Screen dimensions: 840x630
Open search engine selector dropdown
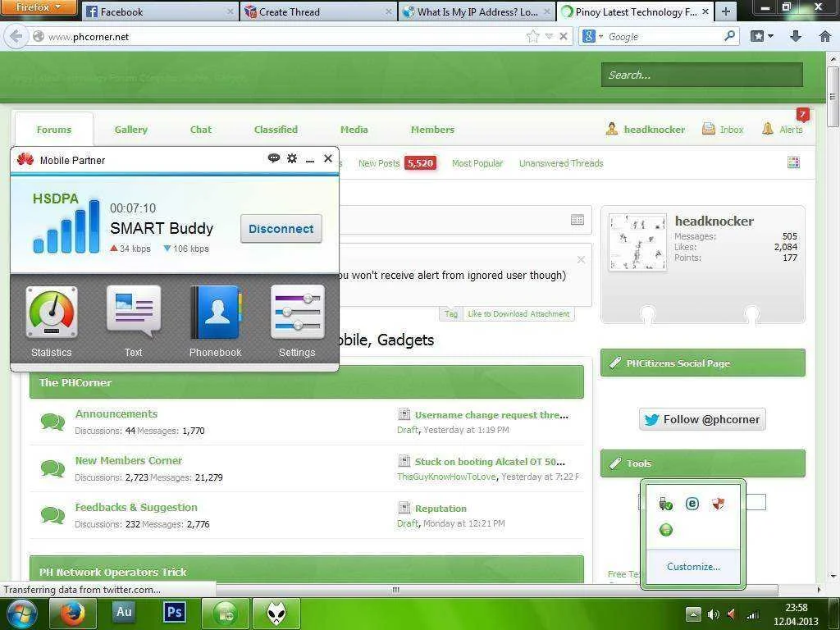592,36
